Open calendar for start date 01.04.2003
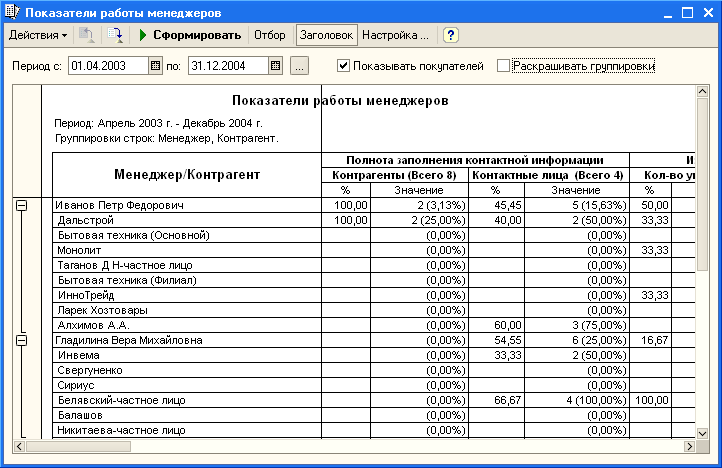722x468 pixels. pyautogui.click(x=156, y=66)
